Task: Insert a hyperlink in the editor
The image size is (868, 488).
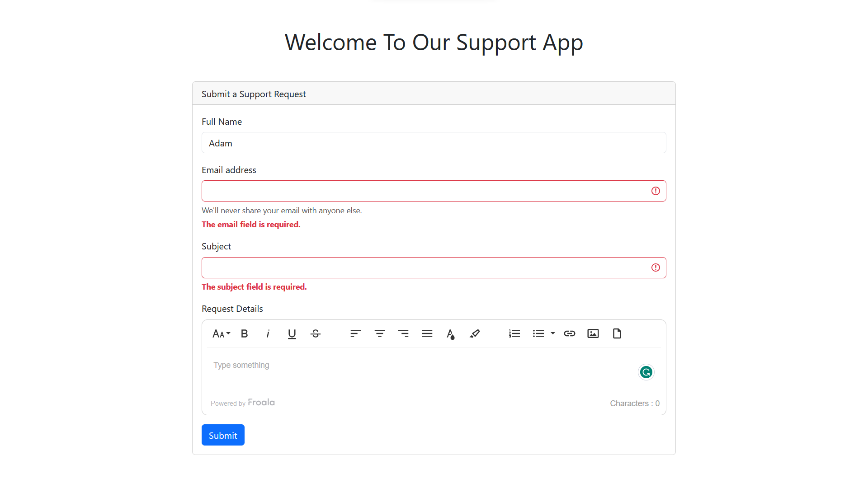Action: click(x=569, y=333)
